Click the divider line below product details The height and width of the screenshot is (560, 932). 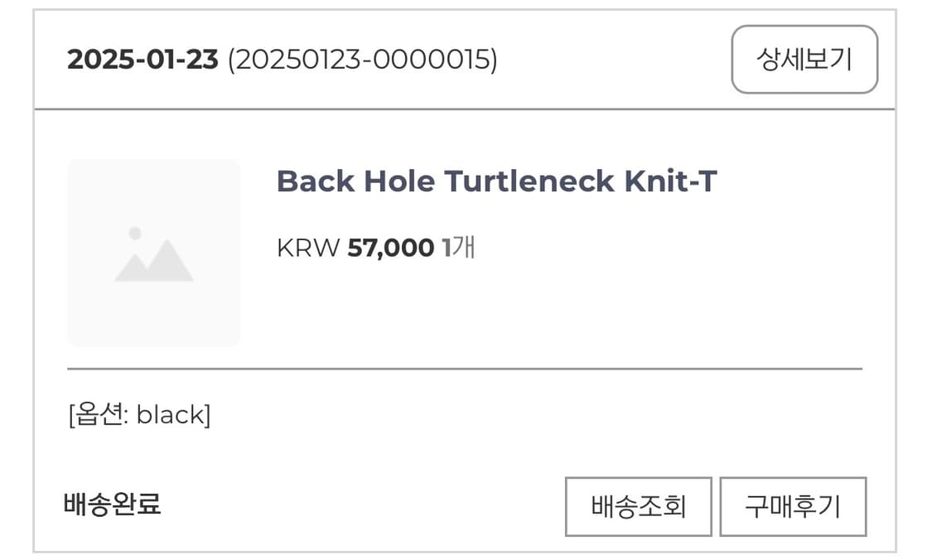pos(464,368)
